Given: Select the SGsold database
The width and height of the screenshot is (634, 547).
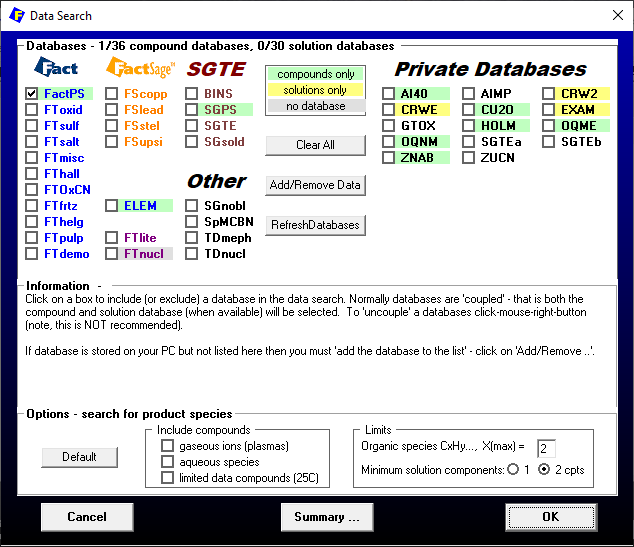Looking at the screenshot, I should (x=192, y=142).
